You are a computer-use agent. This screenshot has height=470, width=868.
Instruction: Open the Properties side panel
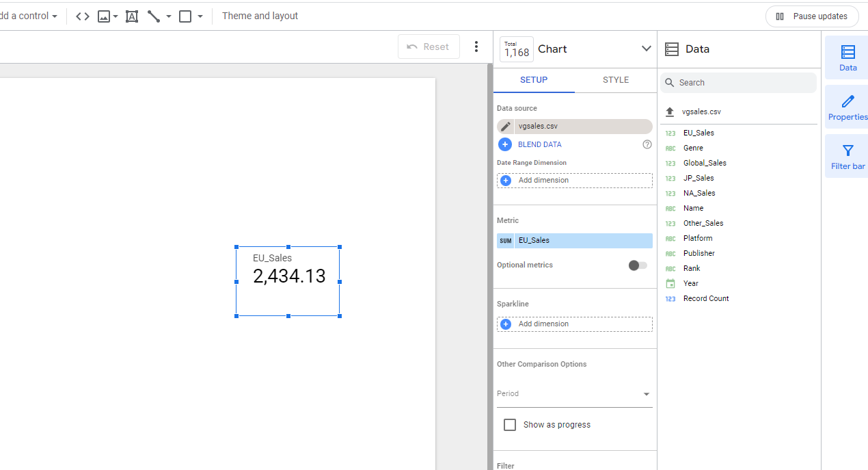tap(847, 107)
